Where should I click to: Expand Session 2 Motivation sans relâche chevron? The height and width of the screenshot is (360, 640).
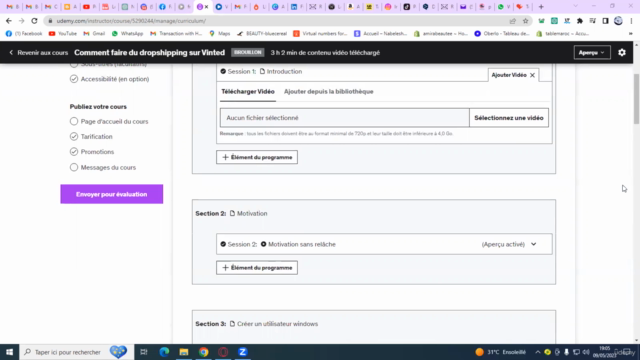pos(533,244)
